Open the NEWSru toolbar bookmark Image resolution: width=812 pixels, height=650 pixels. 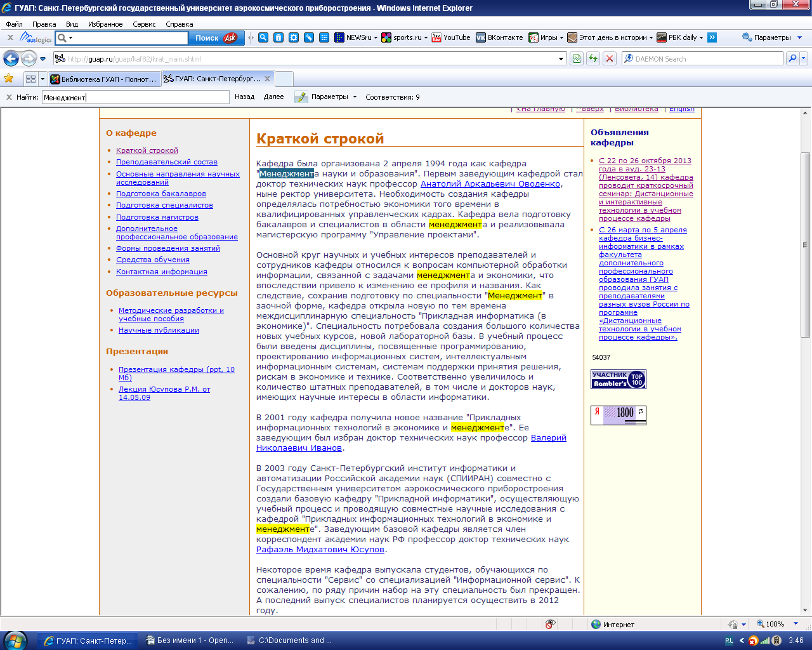pos(356,37)
